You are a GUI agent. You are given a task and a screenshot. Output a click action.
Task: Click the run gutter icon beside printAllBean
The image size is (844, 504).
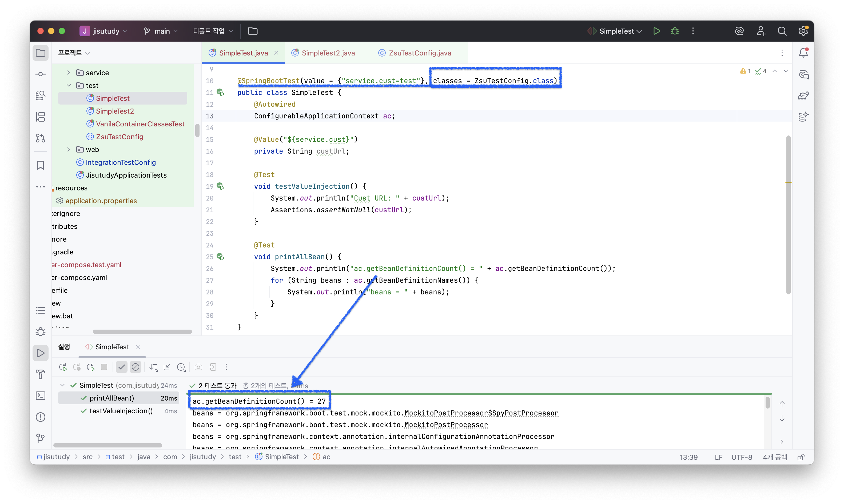220,257
